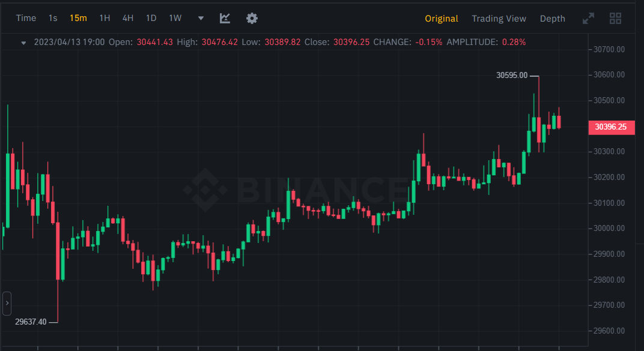644x351 pixels.
Task: Pick the 1W interval
Action: (x=175, y=18)
